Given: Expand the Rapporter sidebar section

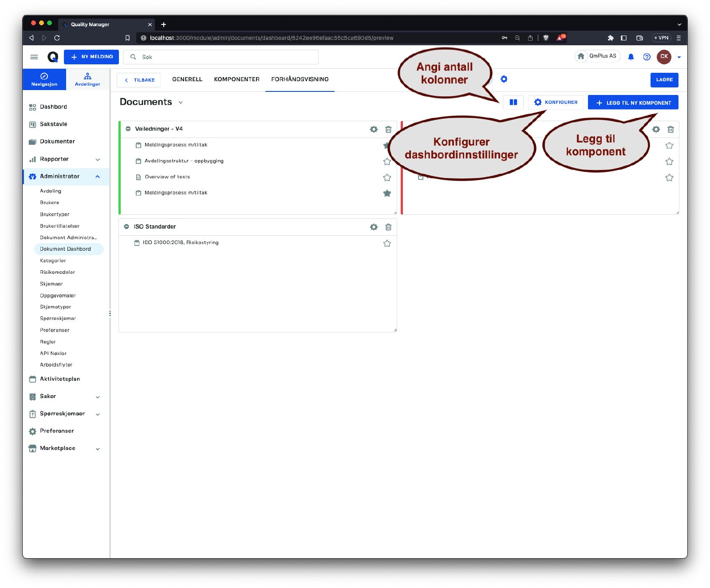Looking at the screenshot, I should pyautogui.click(x=98, y=159).
